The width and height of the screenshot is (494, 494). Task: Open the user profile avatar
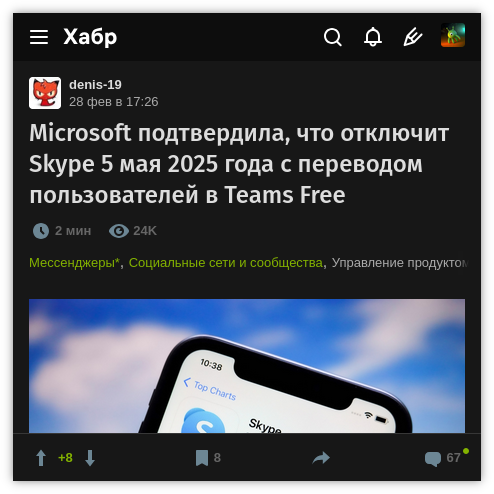coord(453,35)
